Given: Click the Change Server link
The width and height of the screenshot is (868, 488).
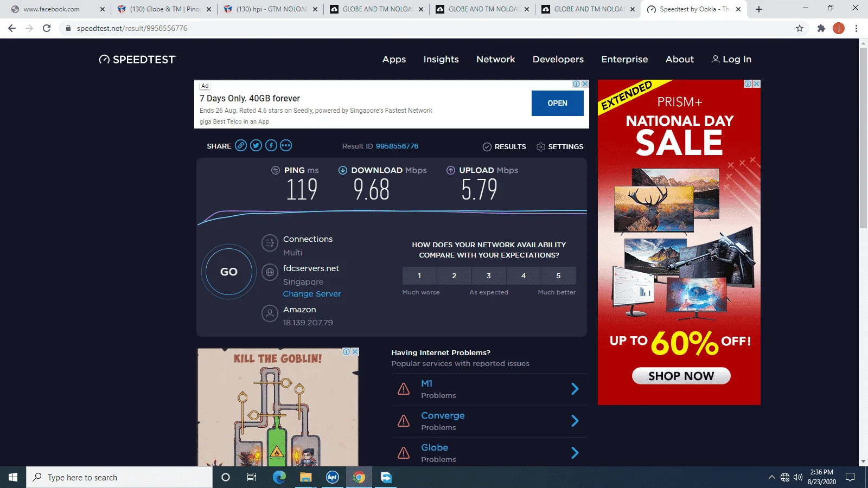Looking at the screenshot, I should tap(312, 294).
